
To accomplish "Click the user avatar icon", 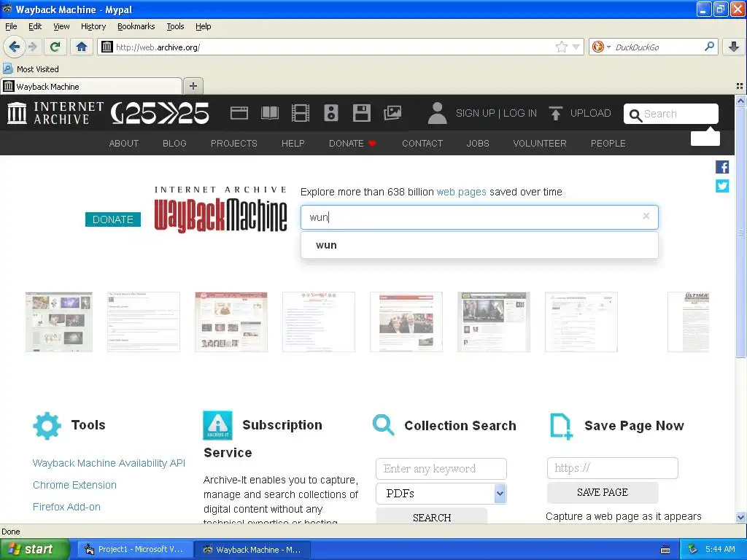I will (x=437, y=113).
